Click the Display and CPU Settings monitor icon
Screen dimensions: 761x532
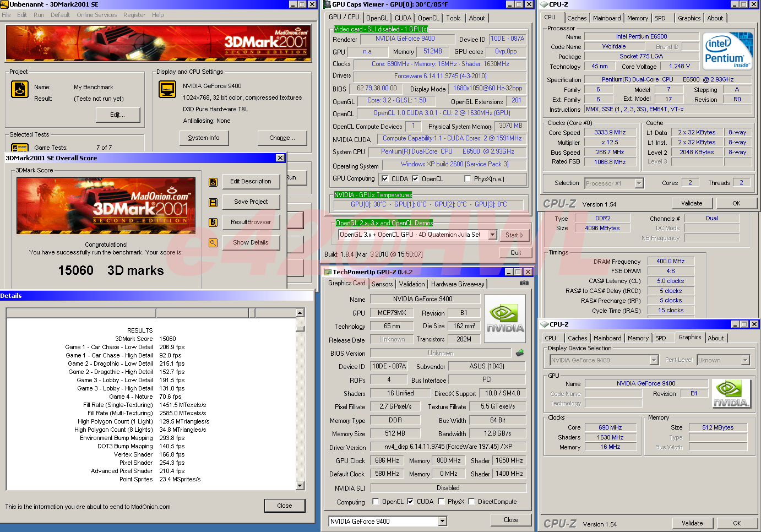167,89
